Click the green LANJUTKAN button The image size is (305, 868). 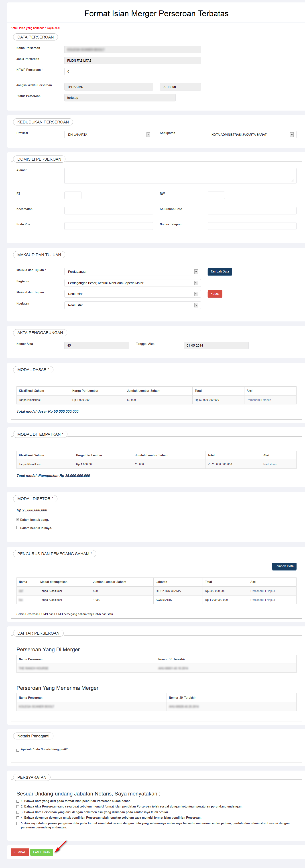click(41, 852)
